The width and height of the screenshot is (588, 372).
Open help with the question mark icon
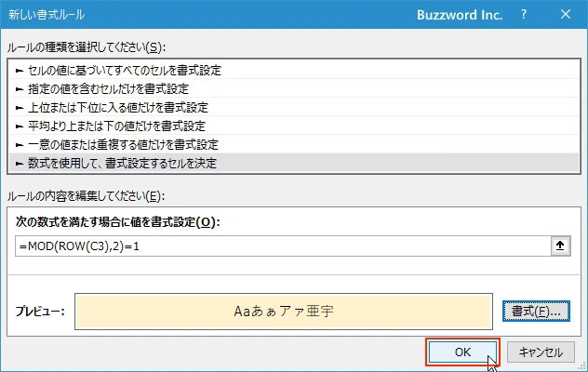(524, 15)
